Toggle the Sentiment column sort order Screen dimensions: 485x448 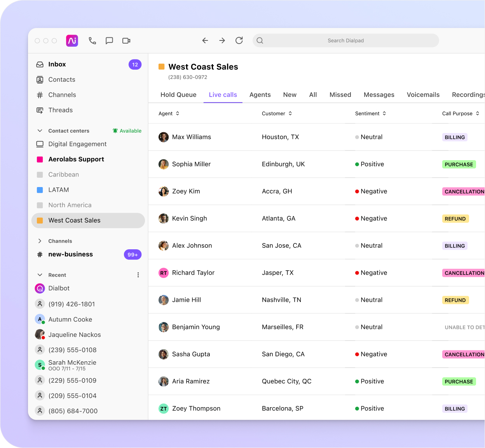(x=384, y=113)
